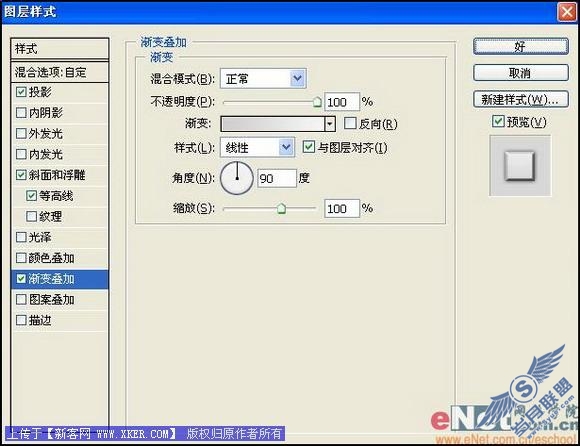Toggle the 反向 checkbox
Viewport: 580px width, 446px height.
pyautogui.click(x=350, y=124)
